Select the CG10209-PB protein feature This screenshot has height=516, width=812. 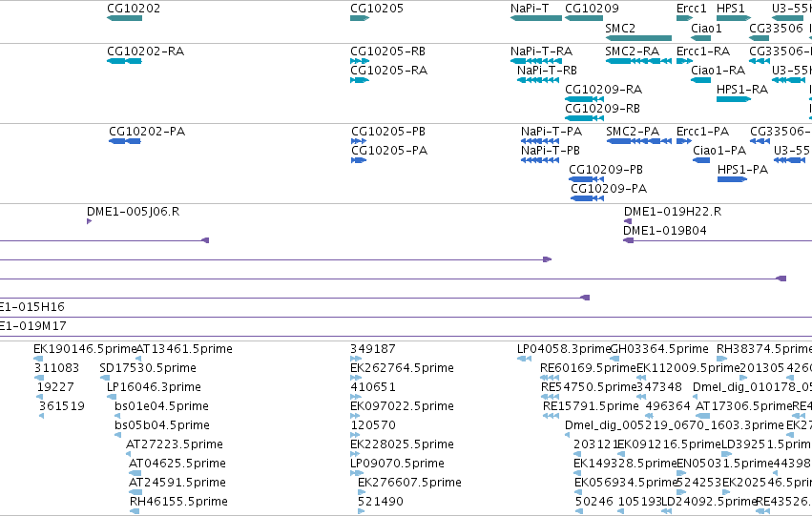586,179
